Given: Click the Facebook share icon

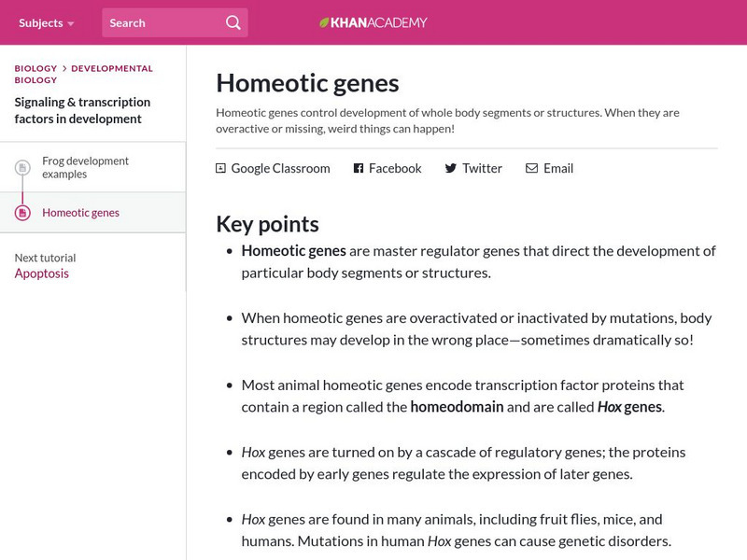Looking at the screenshot, I should click(x=358, y=168).
